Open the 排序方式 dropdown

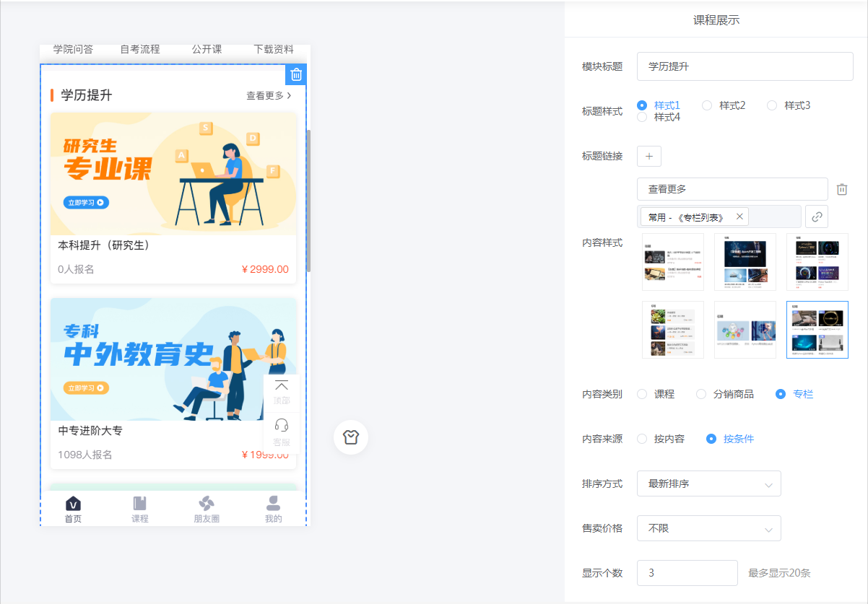[708, 483]
